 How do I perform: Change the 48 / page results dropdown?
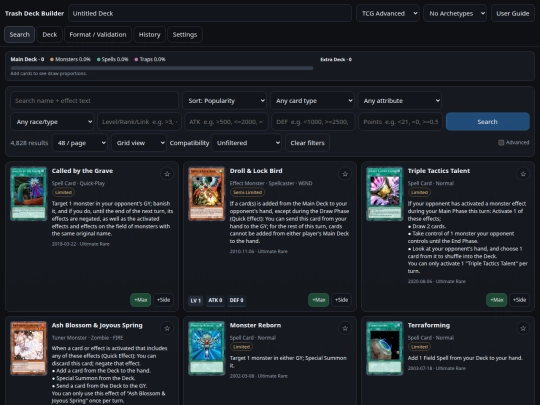click(x=80, y=143)
